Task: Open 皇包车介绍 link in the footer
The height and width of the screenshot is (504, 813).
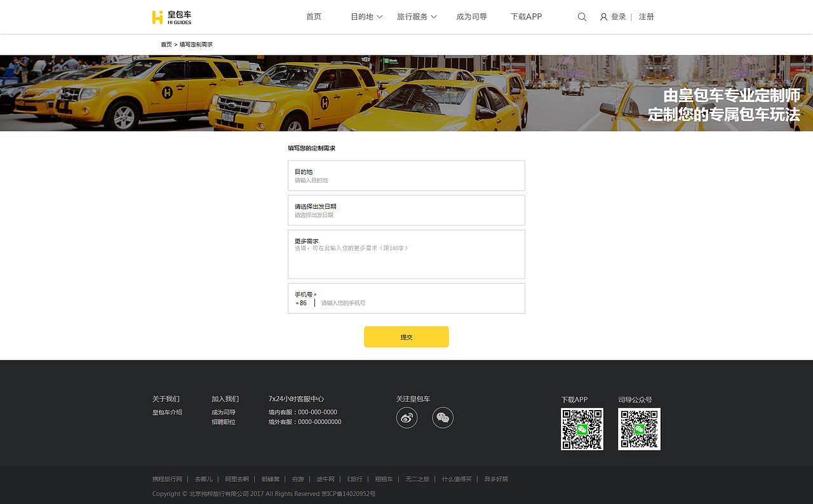Action: [167, 413]
